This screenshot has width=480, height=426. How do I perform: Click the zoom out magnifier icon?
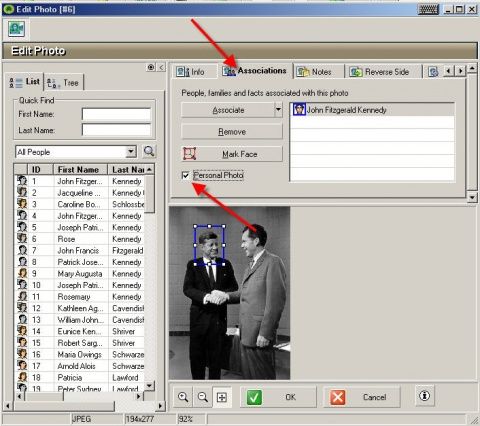[x=202, y=397]
